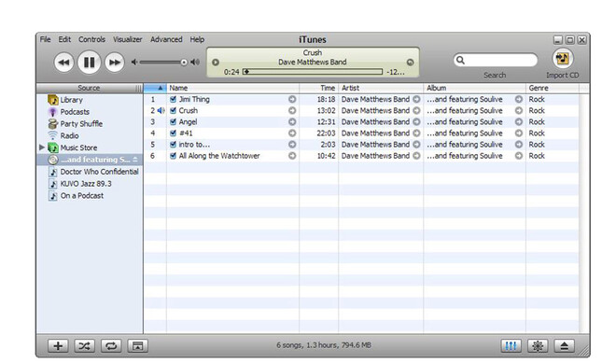
Task: Click the low volume speaker icon
Action: (134, 62)
